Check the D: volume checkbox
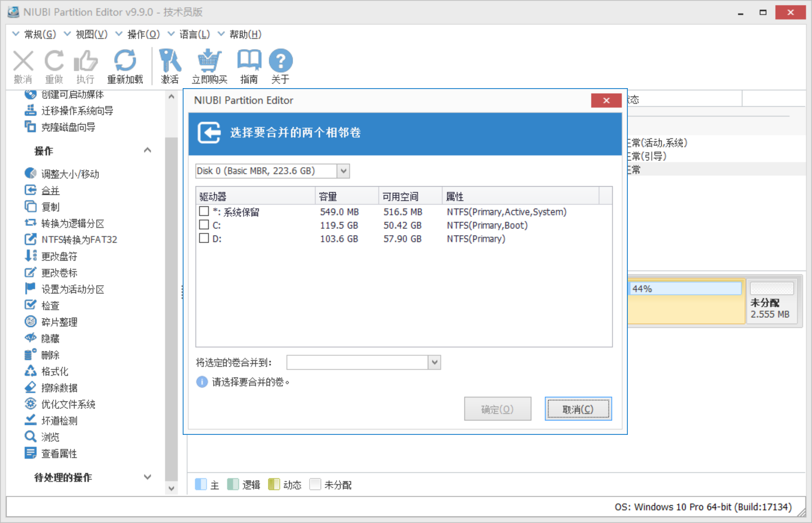Screen dimensions: 812x523 pos(204,238)
